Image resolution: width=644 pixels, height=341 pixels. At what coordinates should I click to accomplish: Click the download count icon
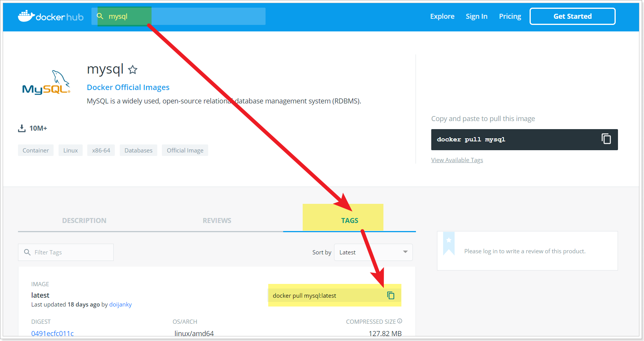tap(22, 128)
